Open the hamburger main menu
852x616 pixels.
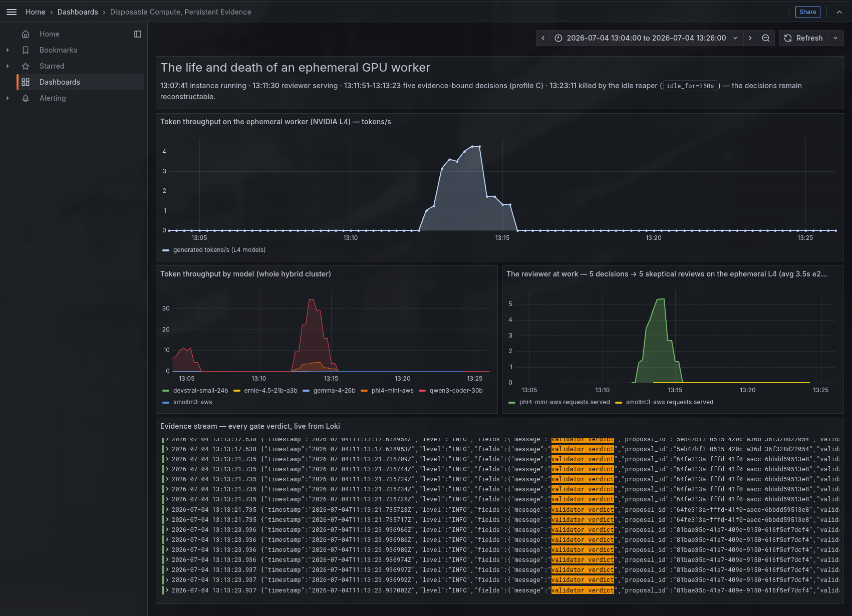(x=12, y=12)
